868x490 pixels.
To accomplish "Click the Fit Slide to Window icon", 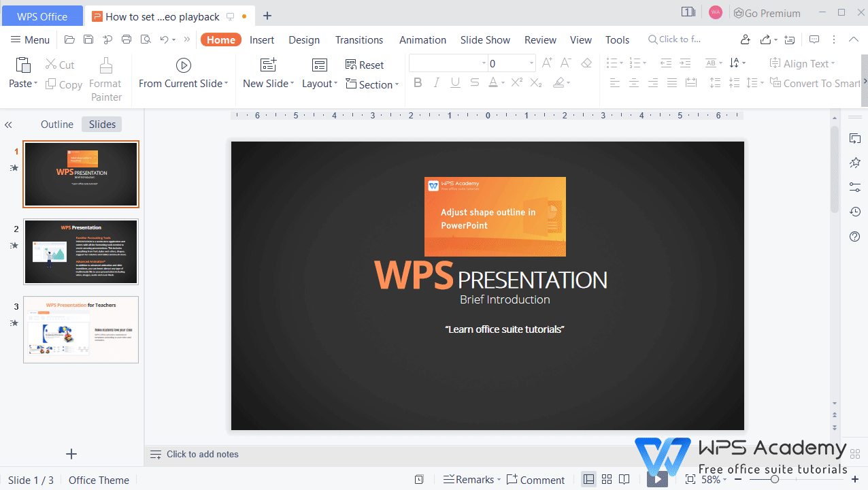I will [690, 480].
